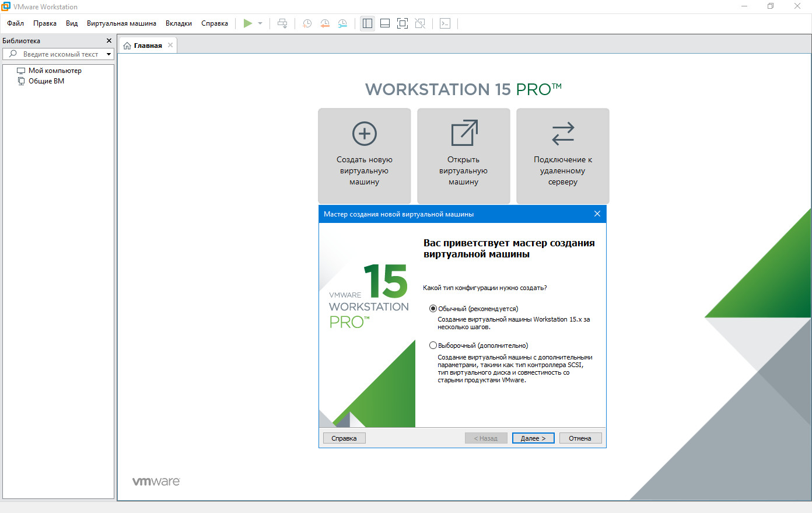Open the Snapshot Manager wrench icon
Image resolution: width=812 pixels, height=513 pixels.
click(x=342, y=23)
